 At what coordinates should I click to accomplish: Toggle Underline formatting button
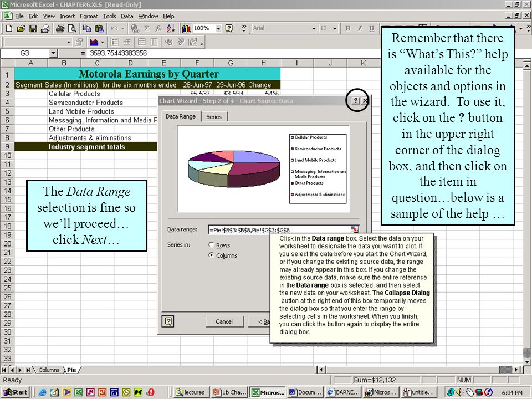[372, 29]
